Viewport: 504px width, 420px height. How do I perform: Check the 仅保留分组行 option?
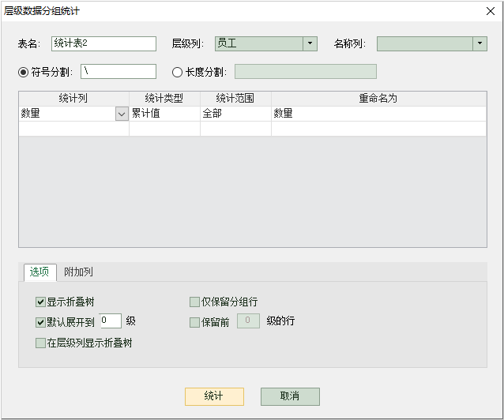point(194,302)
